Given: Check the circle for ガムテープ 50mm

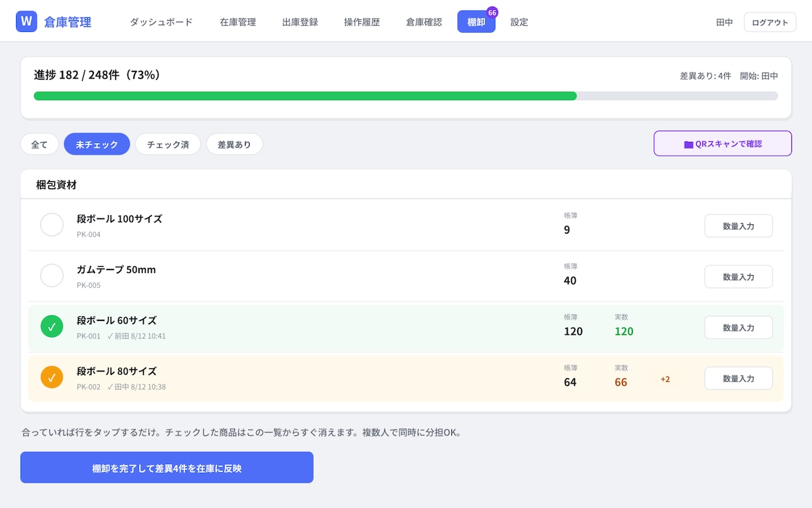Looking at the screenshot, I should click(52, 276).
